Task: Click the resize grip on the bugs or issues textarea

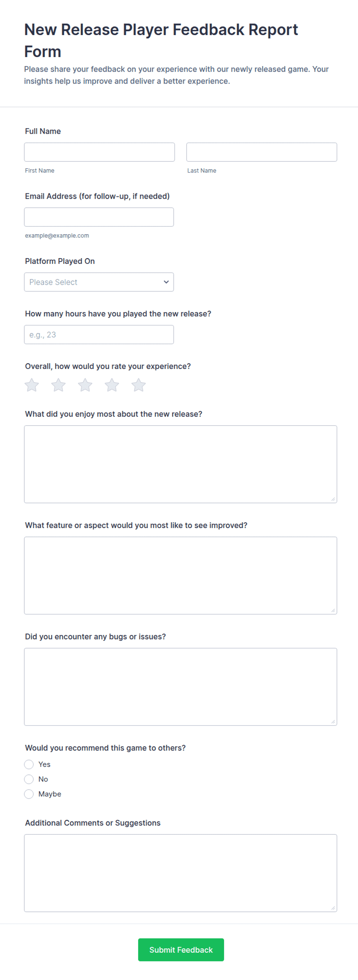Action: click(333, 722)
